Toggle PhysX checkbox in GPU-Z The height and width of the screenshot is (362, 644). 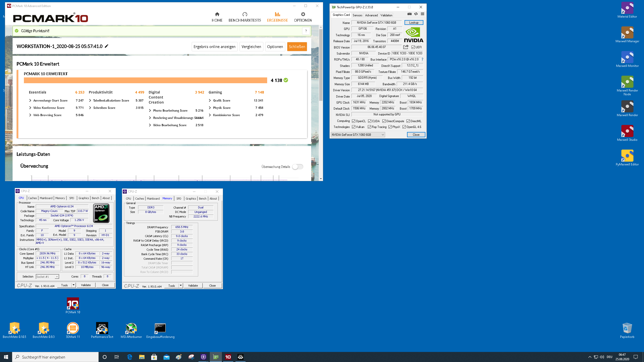tap(390, 127)
